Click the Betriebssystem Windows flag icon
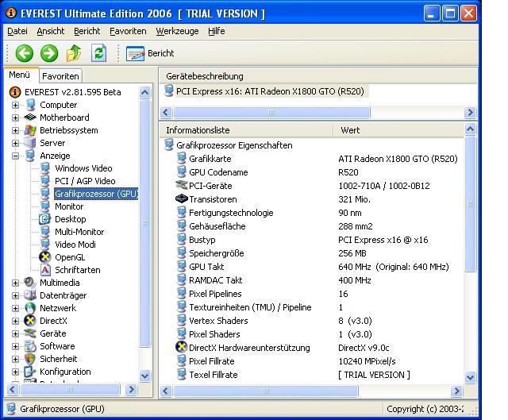The image size is (508, 420). (30, 130)
